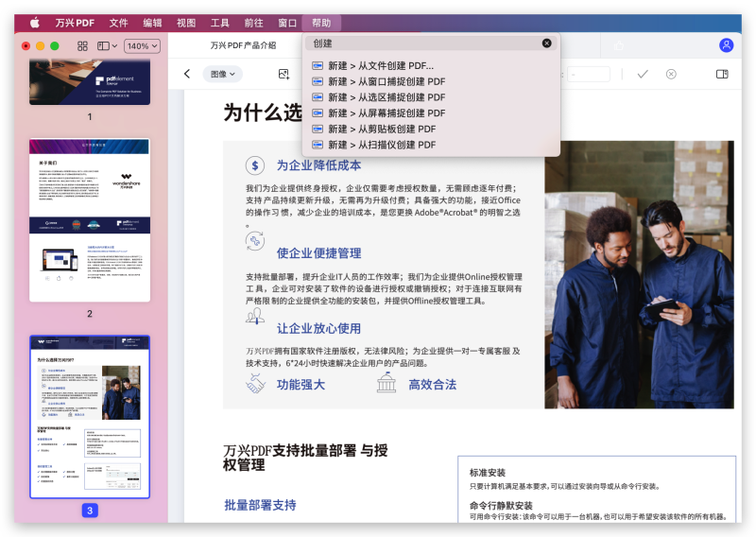The width and height of the screenshot is (756, 537).
Task: Clear the help search field
Action: (546, 43)
